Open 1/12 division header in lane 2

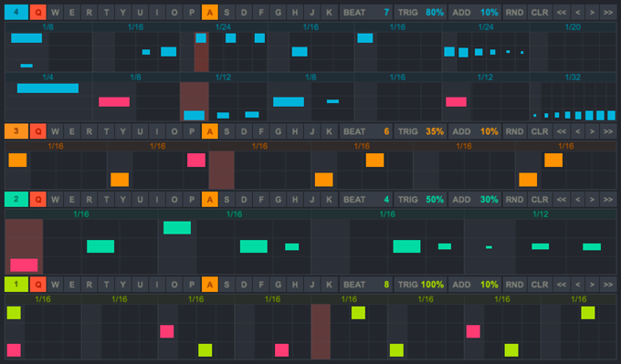click(x=541, y=214)
